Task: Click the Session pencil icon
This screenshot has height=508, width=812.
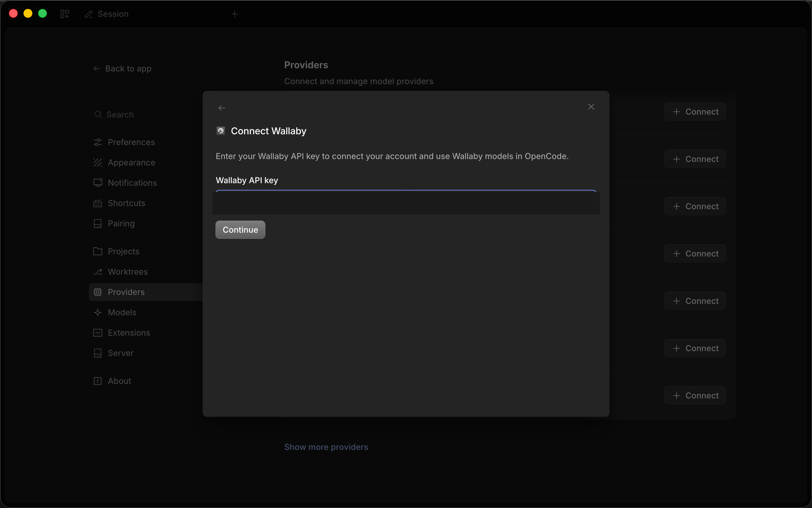Action: (x=89, y=14)
